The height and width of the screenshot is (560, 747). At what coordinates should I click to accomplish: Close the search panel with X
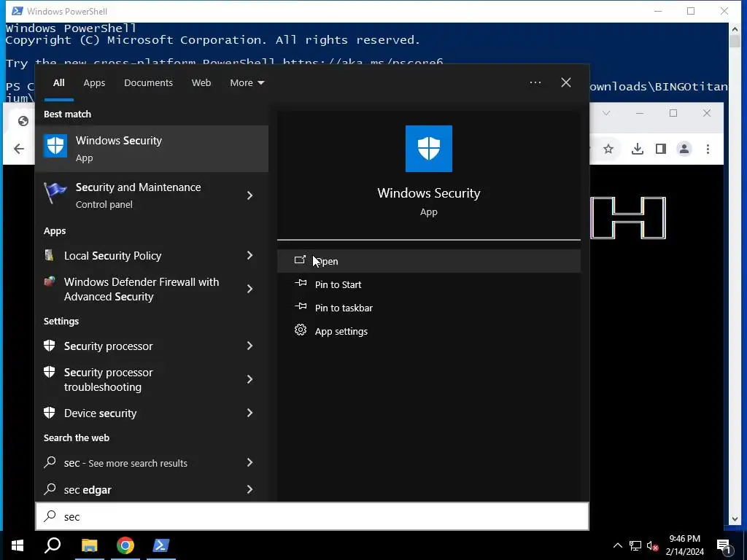pos(565,82)
